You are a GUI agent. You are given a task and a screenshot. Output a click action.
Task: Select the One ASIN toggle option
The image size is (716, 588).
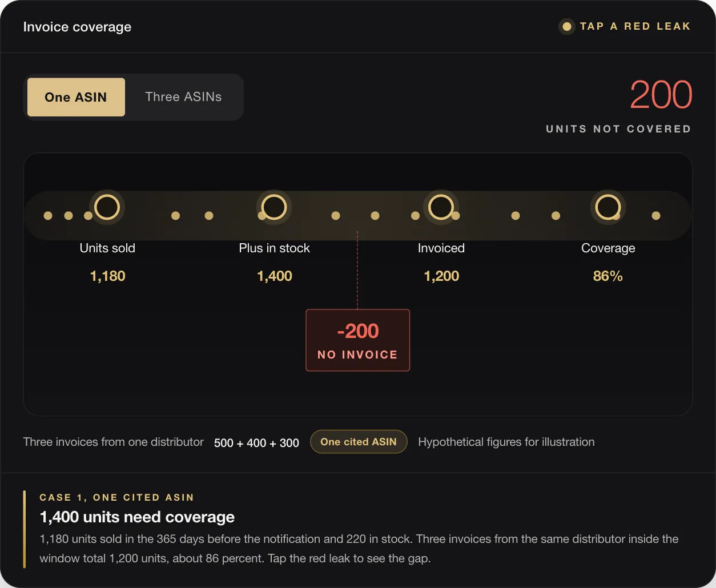point(76,97)
